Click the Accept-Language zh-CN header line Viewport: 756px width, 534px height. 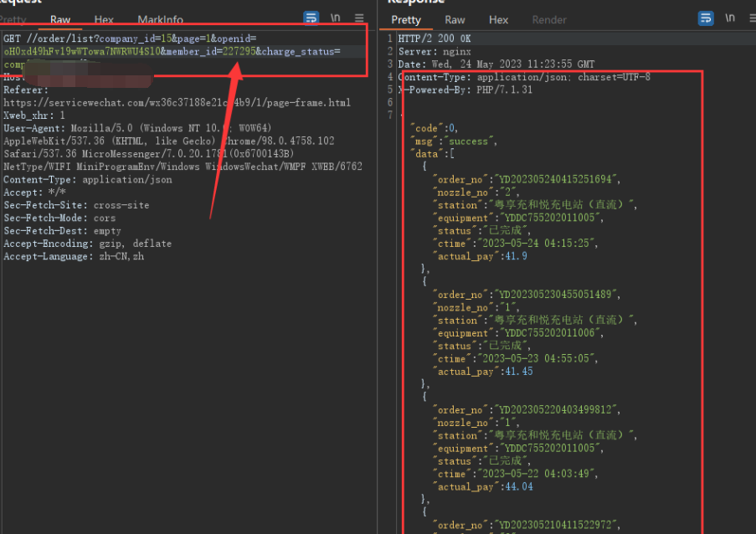click(74, 256)
